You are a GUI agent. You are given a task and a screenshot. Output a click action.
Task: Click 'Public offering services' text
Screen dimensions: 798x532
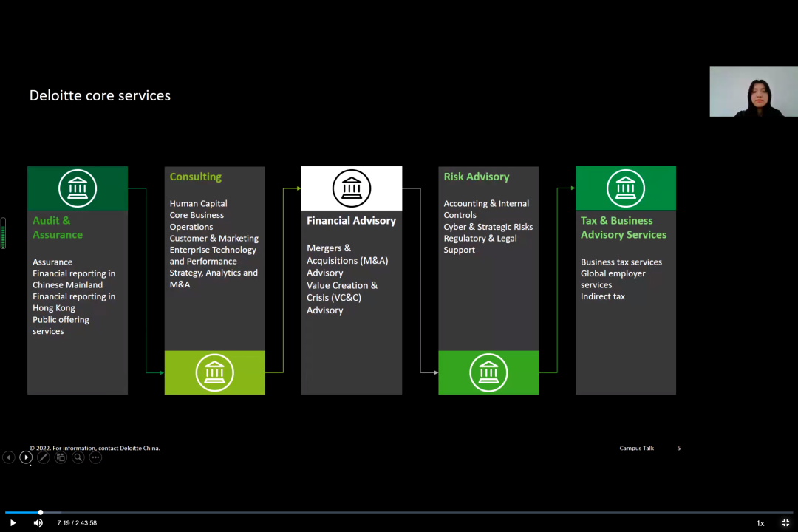pyautogui.click(x=61, y=325)
